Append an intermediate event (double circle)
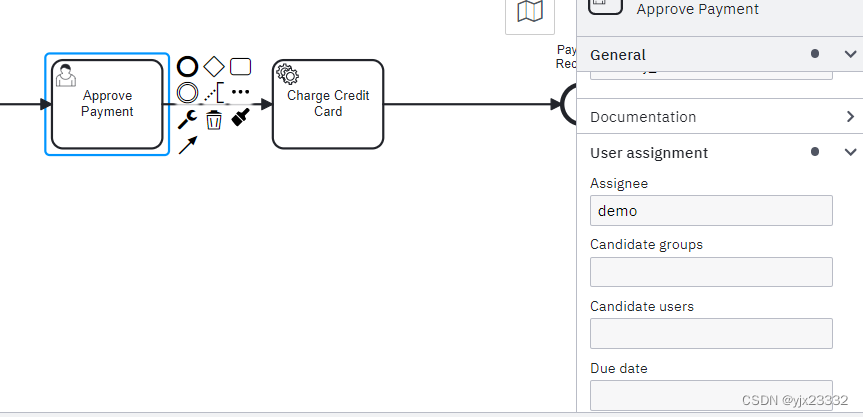863x417 pixels. pyautogui.click(x=187, y=93)
